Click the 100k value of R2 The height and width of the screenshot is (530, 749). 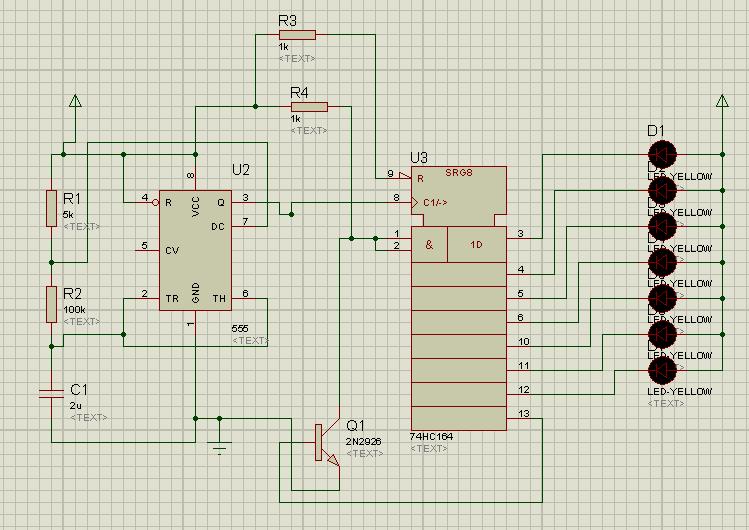point(75,309)
